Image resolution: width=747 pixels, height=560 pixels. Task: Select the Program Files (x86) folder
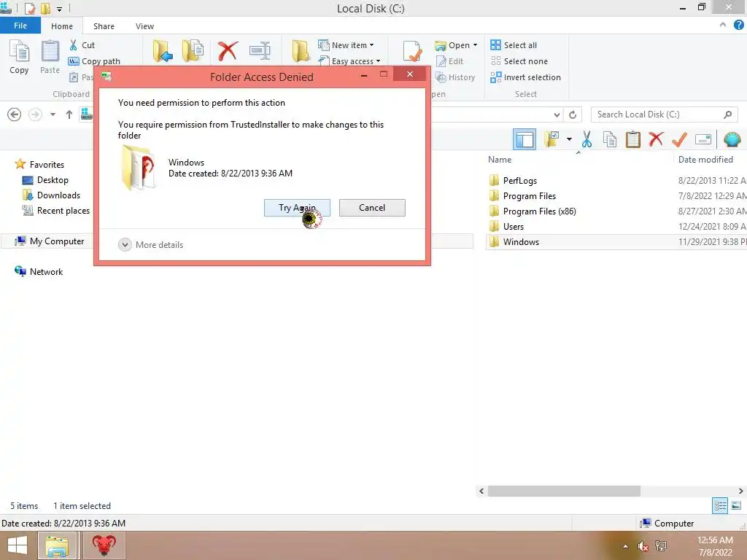[x=532, y=211]
